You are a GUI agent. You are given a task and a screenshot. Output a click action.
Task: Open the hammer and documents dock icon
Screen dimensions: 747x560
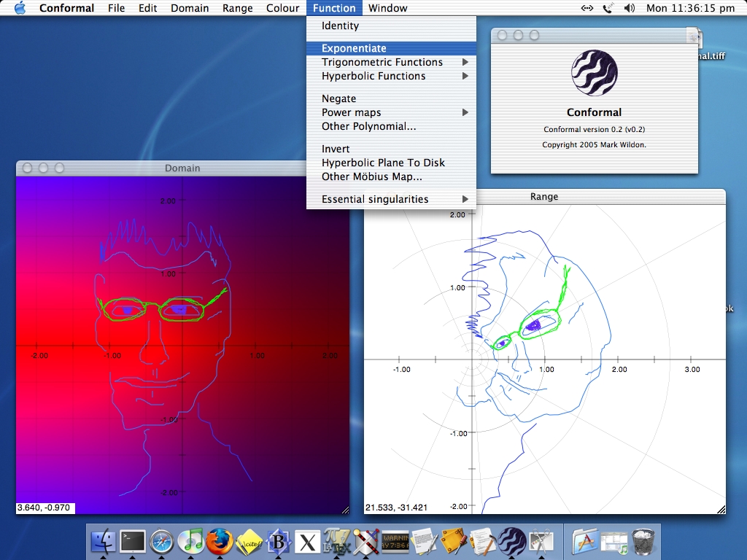coord(483,542)
